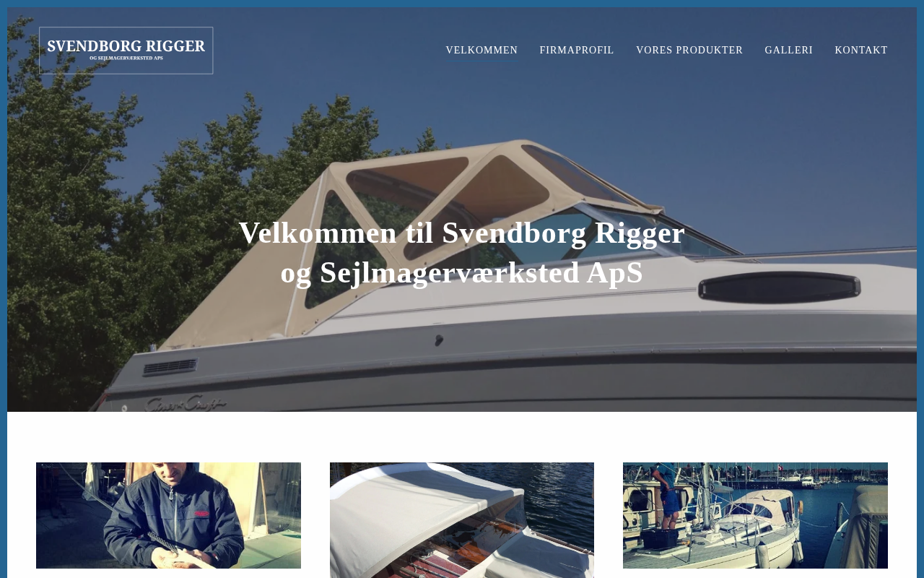924x578 pixels.
Task: Click the Svendborg Rigger logo
Action: click(x=126, y=51)
